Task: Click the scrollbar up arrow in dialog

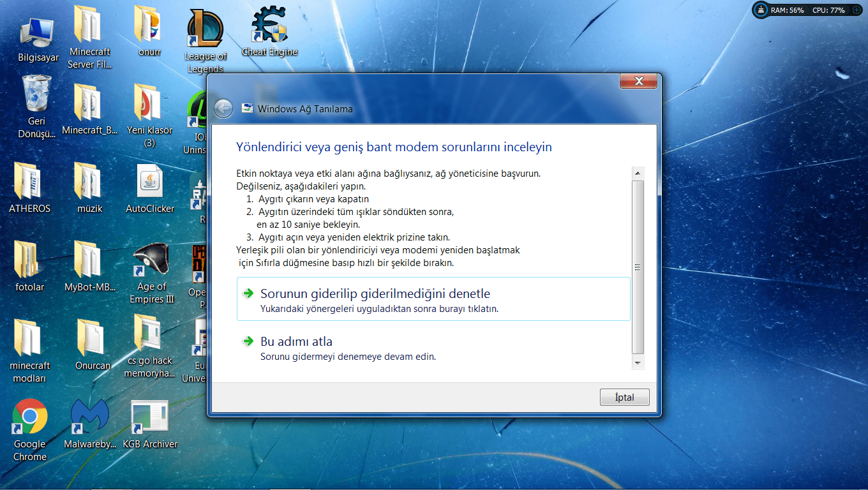Action: click(638, 174)
